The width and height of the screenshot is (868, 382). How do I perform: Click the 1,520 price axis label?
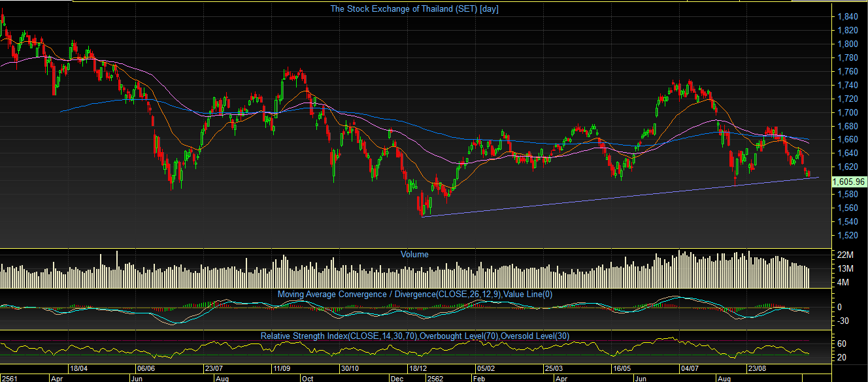pyautogui.click(x=847, y=235)
